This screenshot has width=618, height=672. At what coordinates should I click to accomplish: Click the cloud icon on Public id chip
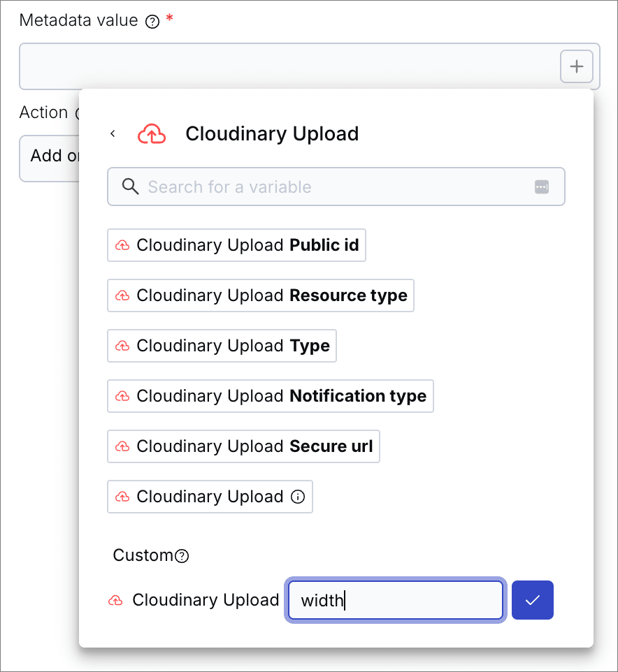pos(122,246)
